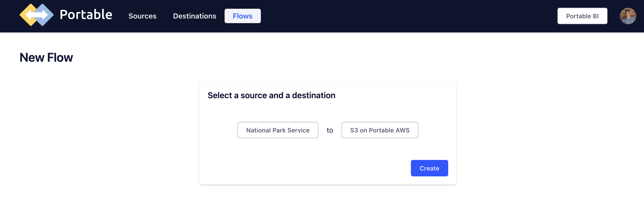Click the word 'destination' in the card heading
This screenshot has width=644, height=217.
coord(314,95)
